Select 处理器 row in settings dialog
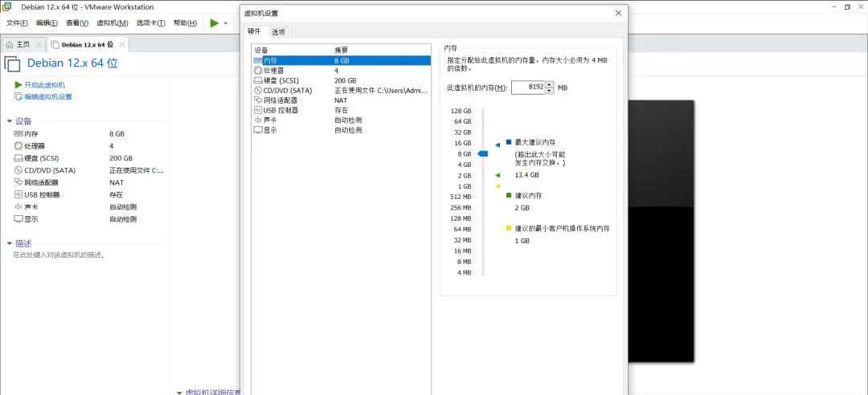 341,71
